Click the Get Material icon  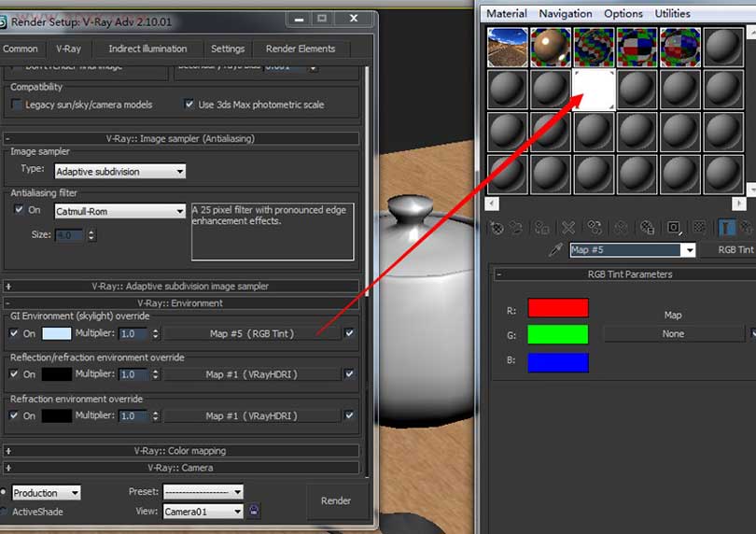(x=497, y=227)
